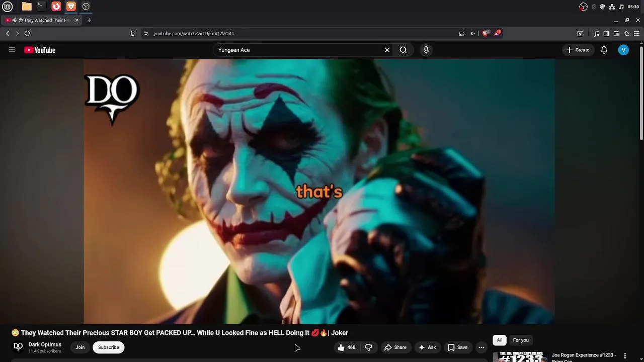Open the network tray icon
The width and height of the screenshot is (644, 362).
[612, 7]
